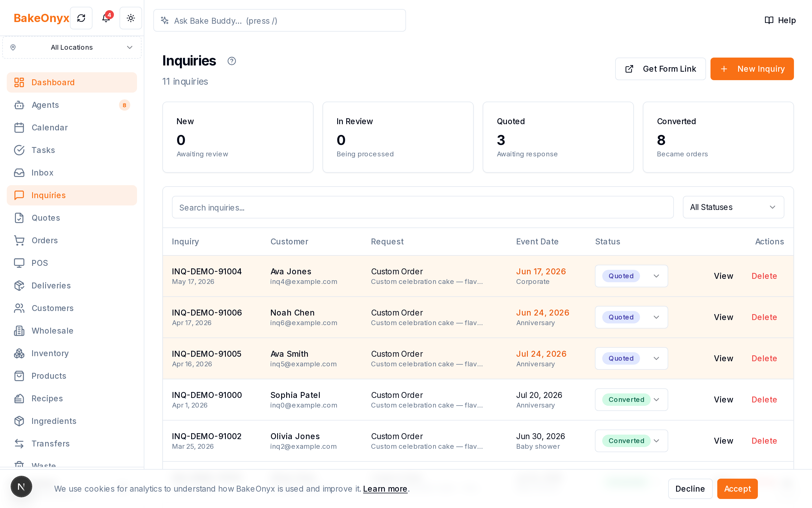This screenshot has height=508, width=812.
Task: View Sophia Patel's inquiry
Action: click(x=723, y=399)
